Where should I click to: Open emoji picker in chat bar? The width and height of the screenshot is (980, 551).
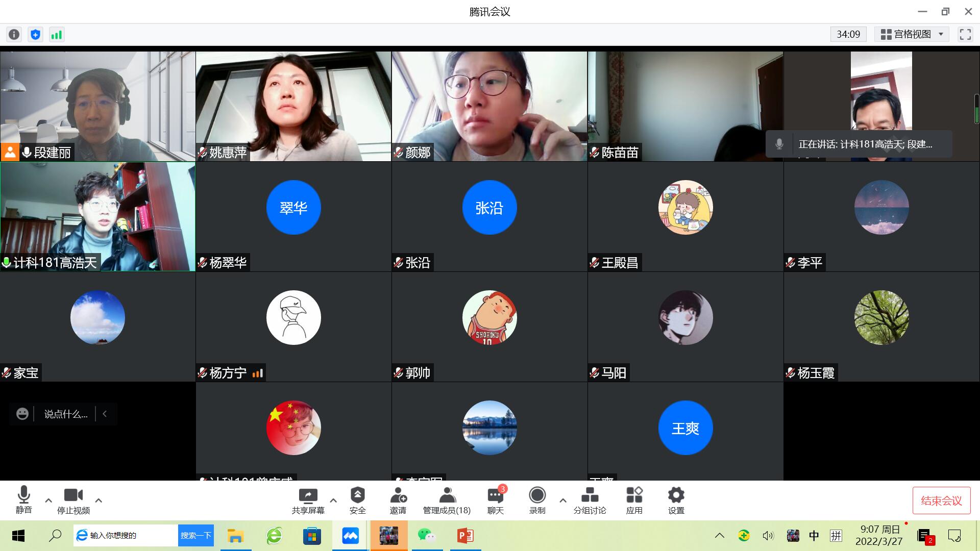click(x=22, y=414)
